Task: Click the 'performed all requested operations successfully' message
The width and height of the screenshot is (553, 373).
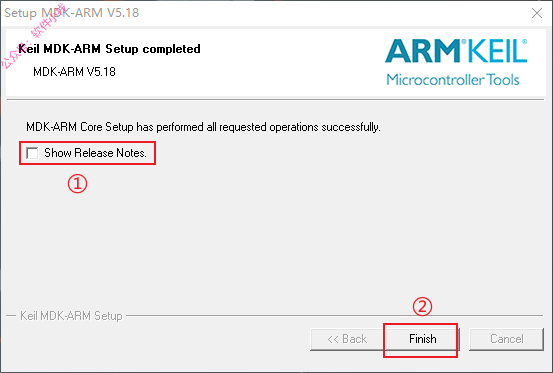Action: click(268, 127)
